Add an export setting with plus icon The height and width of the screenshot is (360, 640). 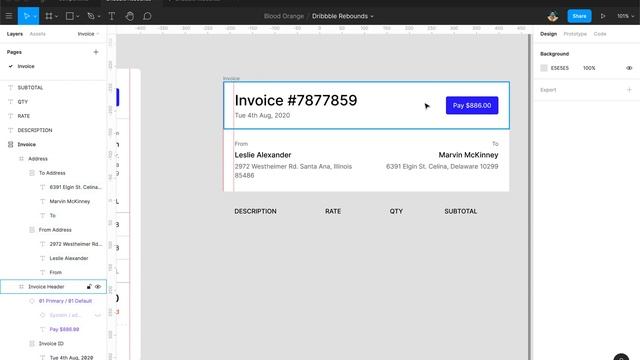[629, 90]
